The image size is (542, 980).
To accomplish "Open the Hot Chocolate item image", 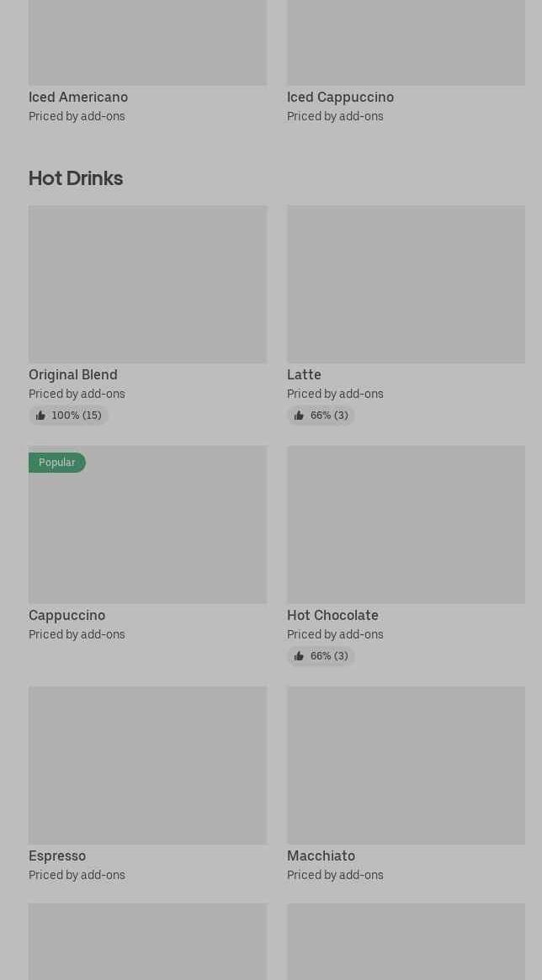I will click(x=406, y=524).
